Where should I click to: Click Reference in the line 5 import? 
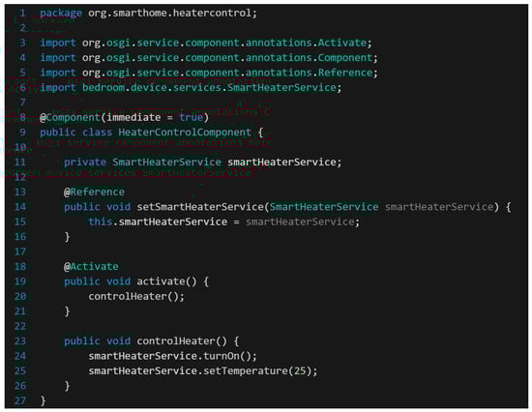point(345,73)
